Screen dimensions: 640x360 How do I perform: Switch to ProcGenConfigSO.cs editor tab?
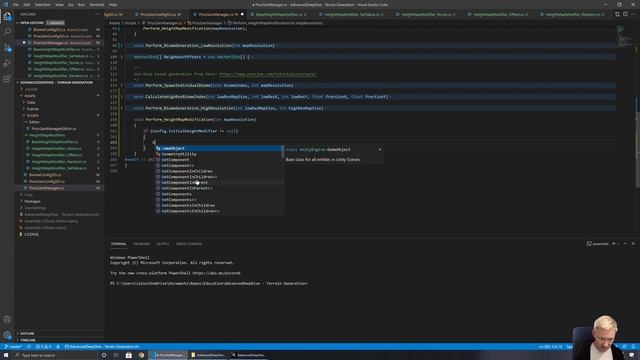(x=159, y=14)
